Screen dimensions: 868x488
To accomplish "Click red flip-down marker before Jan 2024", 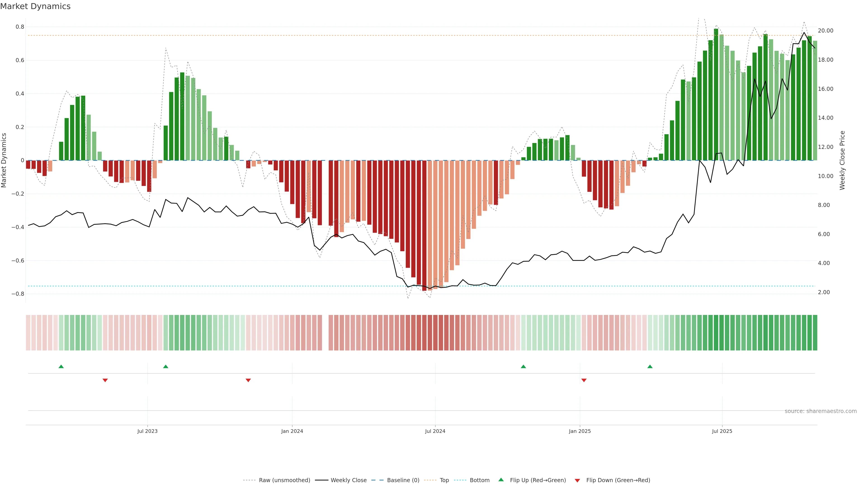I will (x=248, y=380).
